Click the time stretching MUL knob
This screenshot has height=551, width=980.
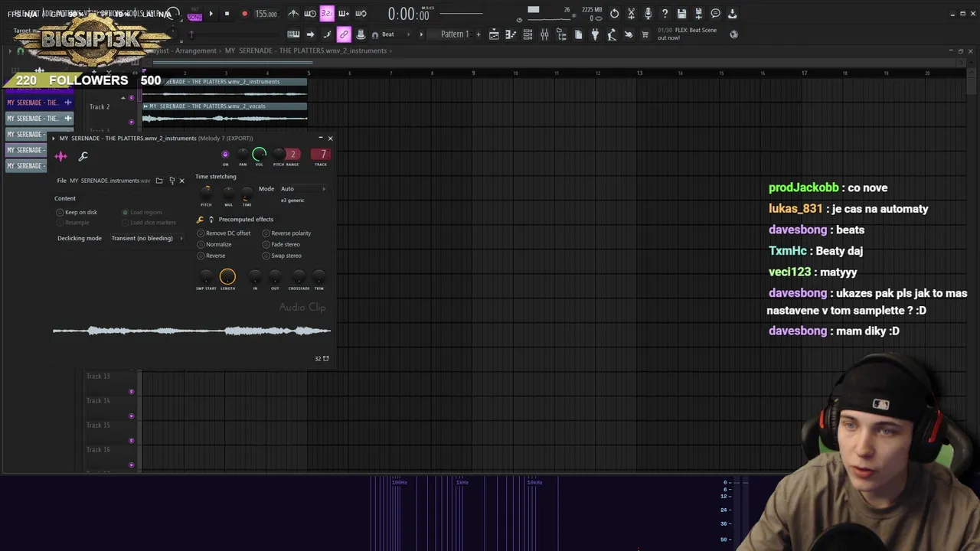[x=228, y=193]
